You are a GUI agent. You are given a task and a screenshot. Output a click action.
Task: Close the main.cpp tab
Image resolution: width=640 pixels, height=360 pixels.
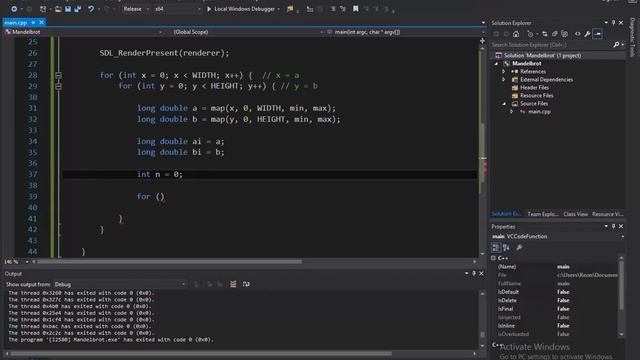coord(41,22)
